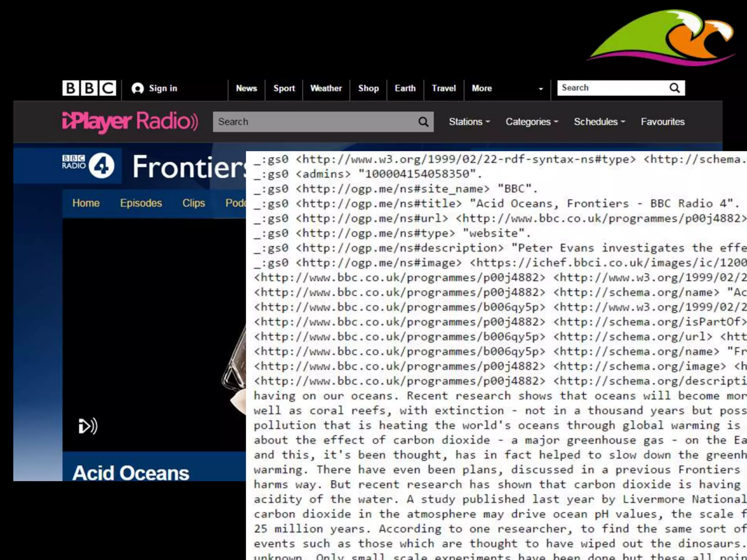Open the News link in the BBC bar
The height and width of the screenshot is (560, 747).
pos(246,88)
